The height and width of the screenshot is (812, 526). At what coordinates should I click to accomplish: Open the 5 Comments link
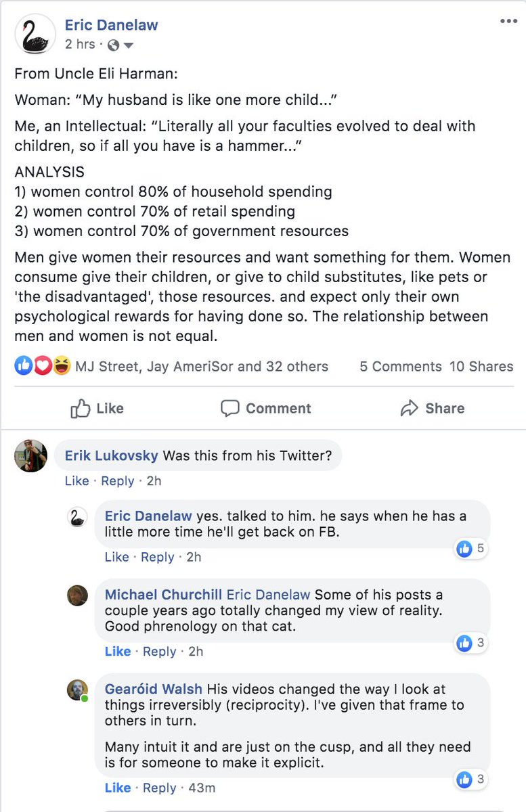pos(400,366)
